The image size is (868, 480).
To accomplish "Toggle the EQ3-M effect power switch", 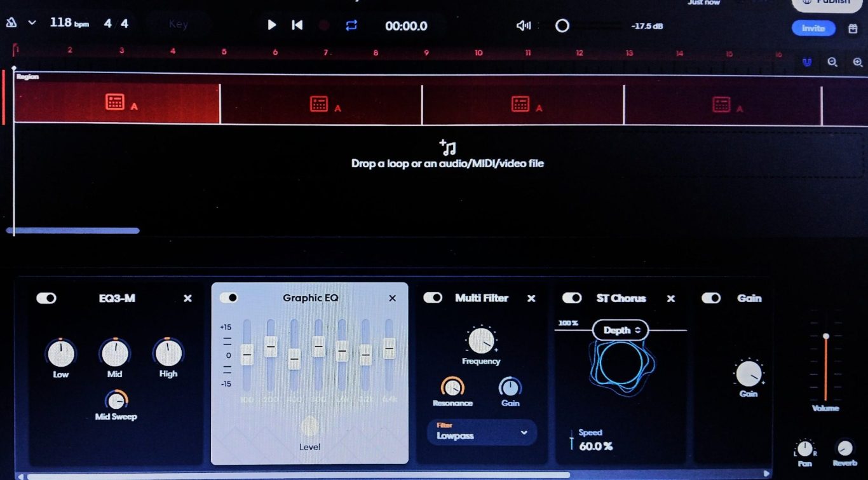I will pos(46,298).
